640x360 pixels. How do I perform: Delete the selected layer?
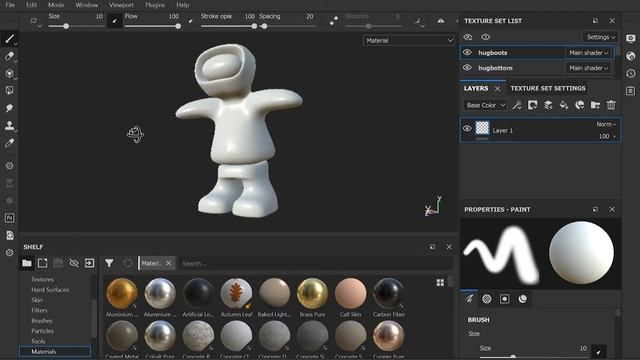tap(611, 105)
